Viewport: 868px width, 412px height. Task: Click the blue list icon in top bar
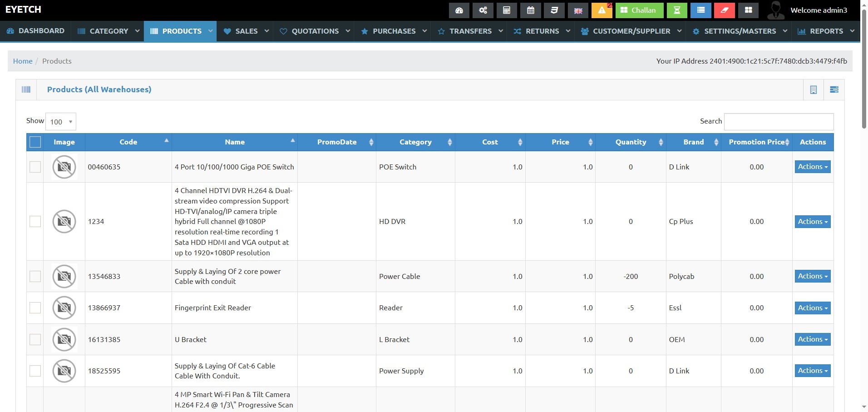(x=701, y=10)
